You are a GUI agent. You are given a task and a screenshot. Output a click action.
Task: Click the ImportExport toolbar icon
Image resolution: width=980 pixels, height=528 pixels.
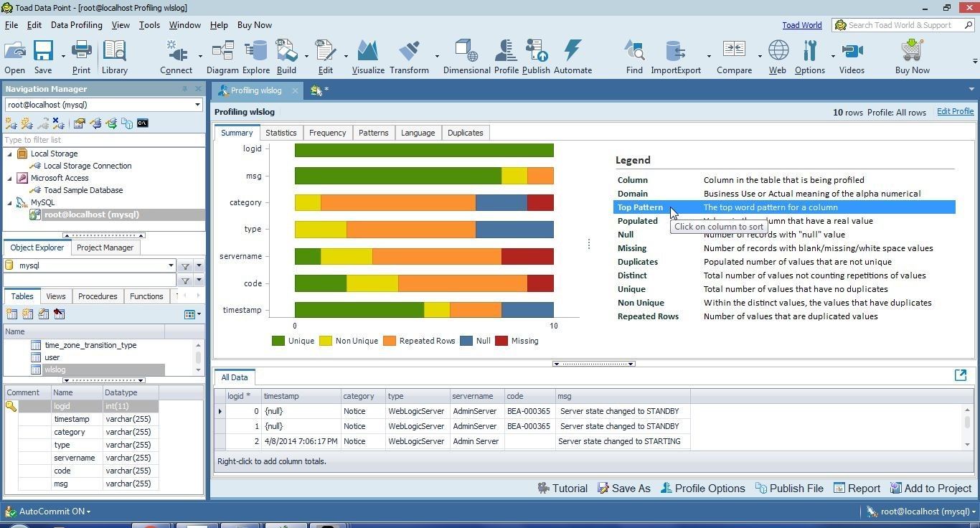tap(675, 51)
